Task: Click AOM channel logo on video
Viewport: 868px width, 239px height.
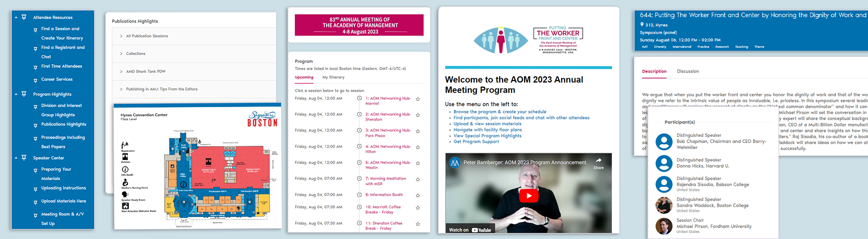Action: 455,163
